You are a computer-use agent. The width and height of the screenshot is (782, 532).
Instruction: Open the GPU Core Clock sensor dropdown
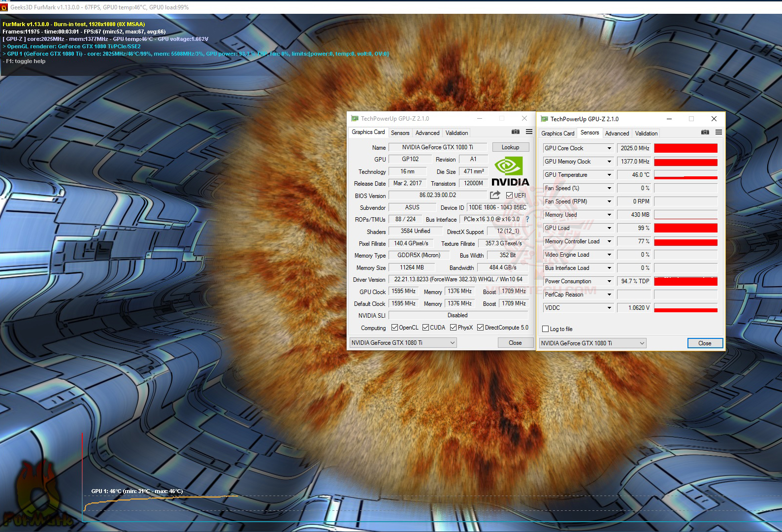click(x=609, y=148)
